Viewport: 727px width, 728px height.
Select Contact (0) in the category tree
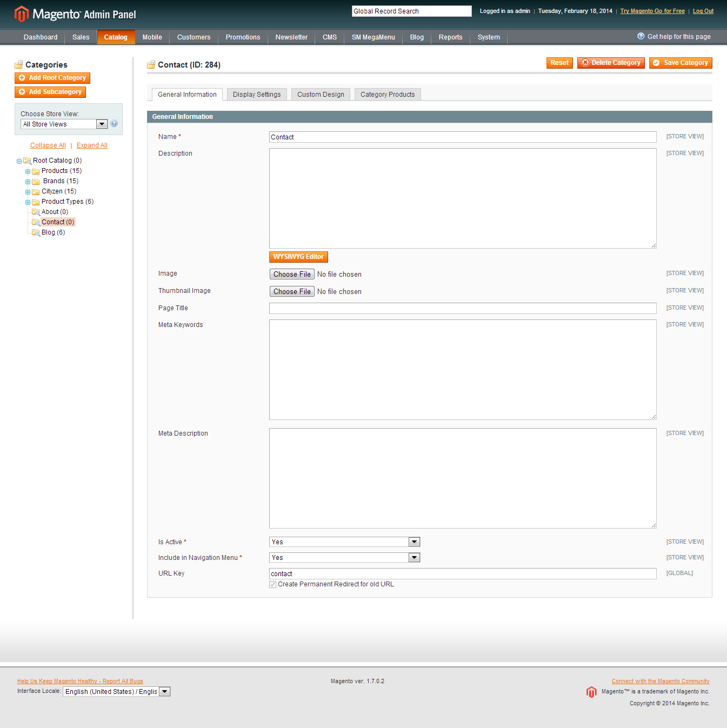58,222
